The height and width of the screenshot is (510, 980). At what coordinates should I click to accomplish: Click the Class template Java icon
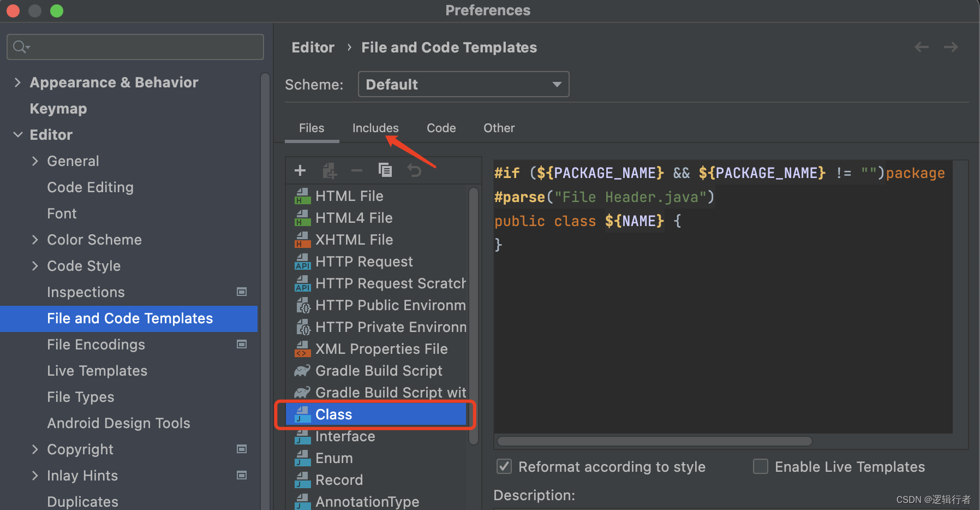(302, 414)
